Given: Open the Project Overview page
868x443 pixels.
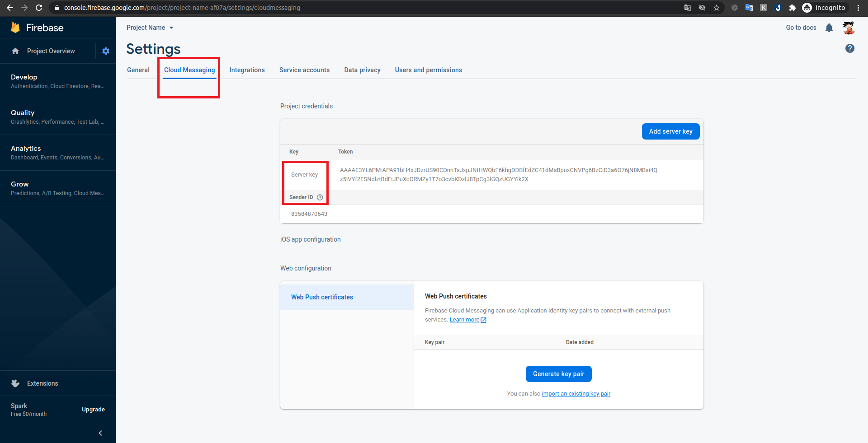Looking at the screenshot, I should pos(51,51).
